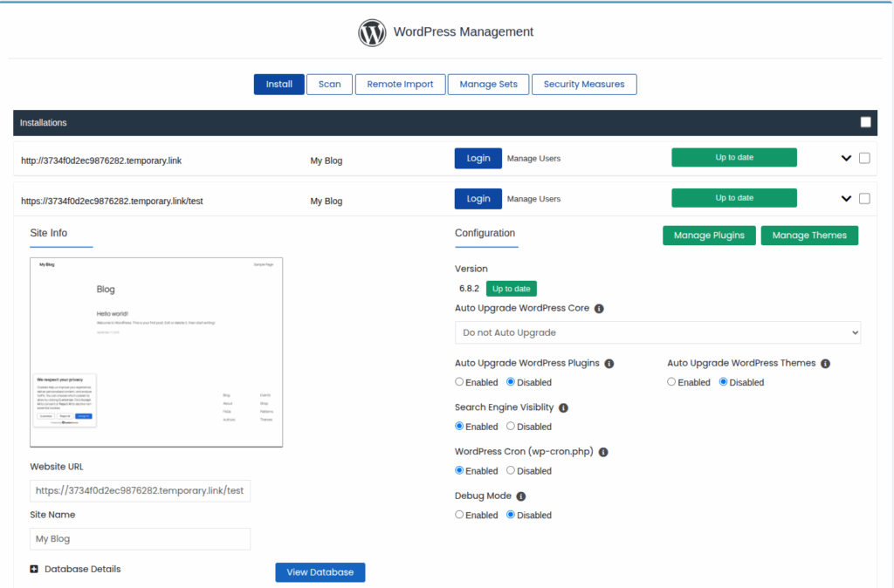The height and width of the screenshot is (588, 894).
Task: Enable Auto Upgrade WordPress Plugins
Action: click(x=458, y=381)
